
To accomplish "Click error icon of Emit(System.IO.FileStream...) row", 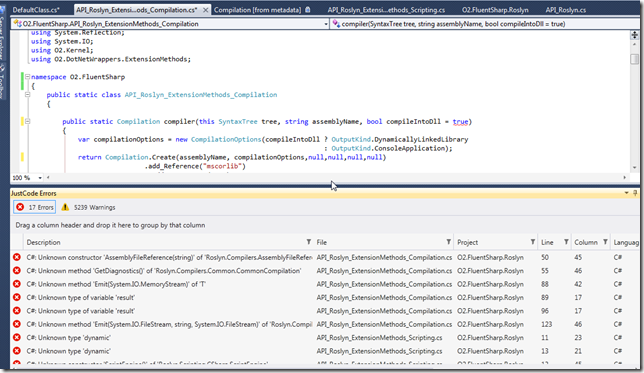I will pos(17,324).
